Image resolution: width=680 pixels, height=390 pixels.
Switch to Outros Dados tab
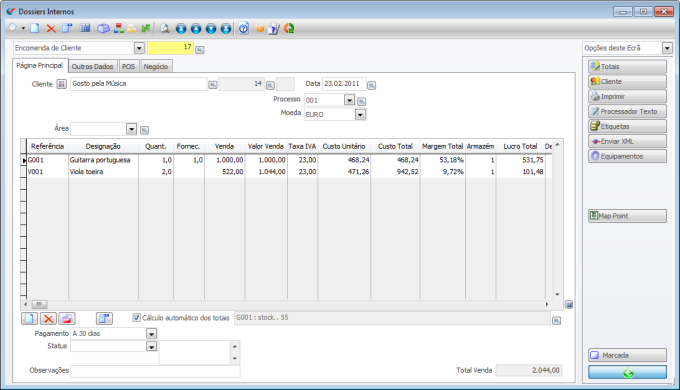click(92, 66)
